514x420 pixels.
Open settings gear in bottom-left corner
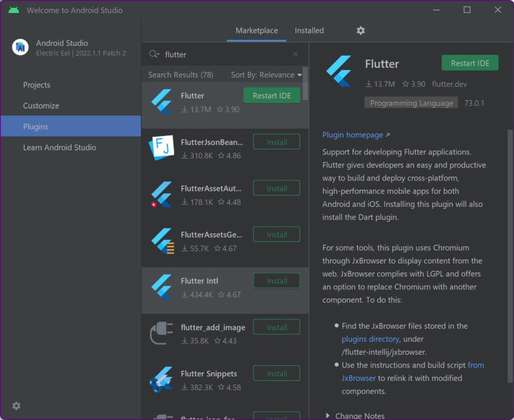[16, 406]
